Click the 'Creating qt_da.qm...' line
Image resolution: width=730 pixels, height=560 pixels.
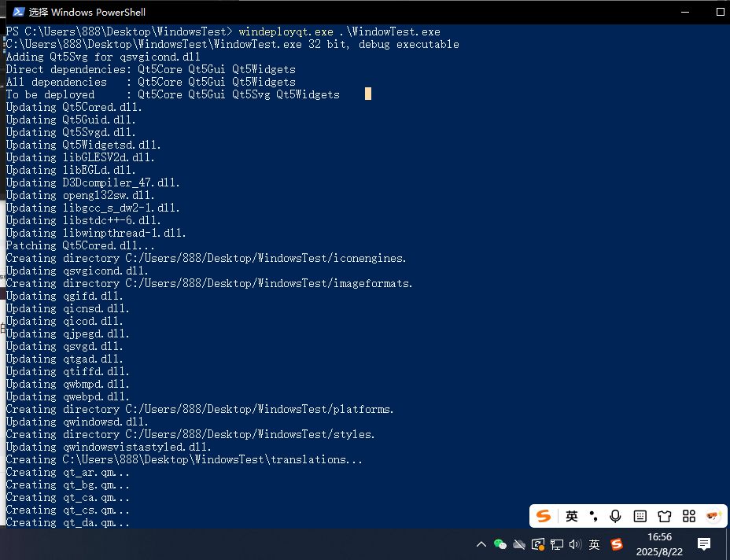[x=68, y=521]
